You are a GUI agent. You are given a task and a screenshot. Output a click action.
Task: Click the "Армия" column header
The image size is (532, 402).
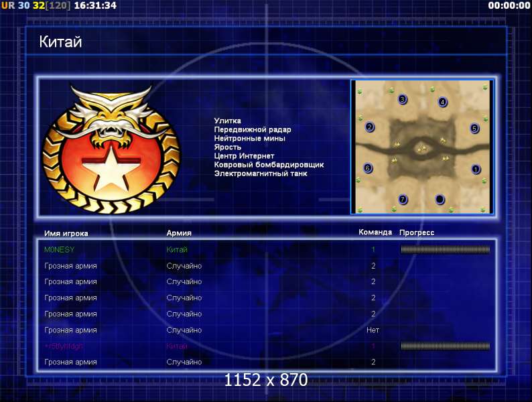click(179, 233)
